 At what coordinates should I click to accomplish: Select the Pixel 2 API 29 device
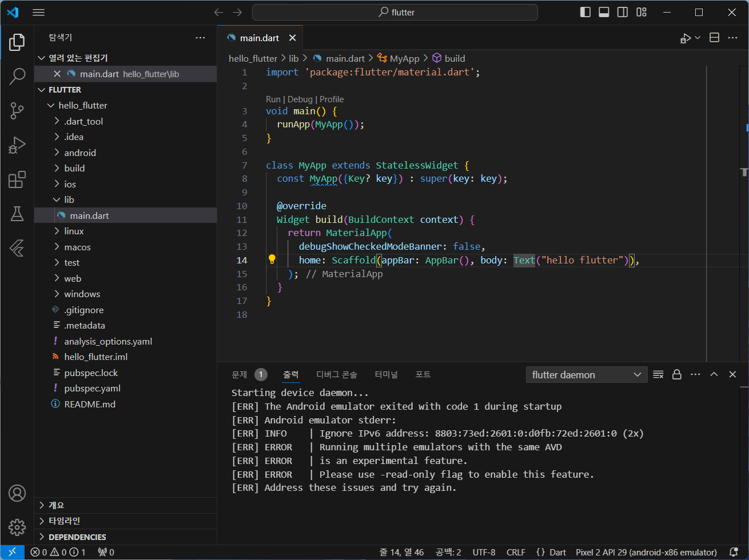point(646,552)
